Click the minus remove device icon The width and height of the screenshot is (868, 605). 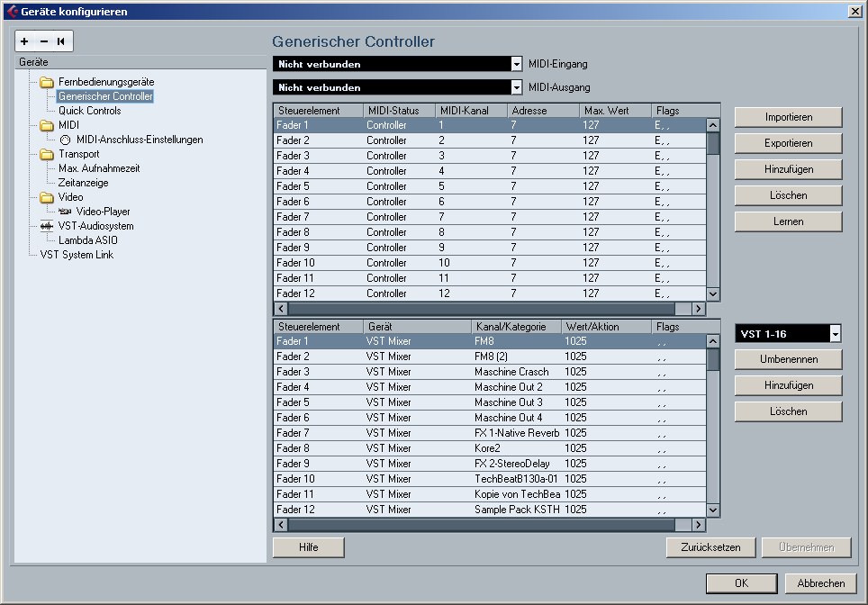tap(44, 41)
